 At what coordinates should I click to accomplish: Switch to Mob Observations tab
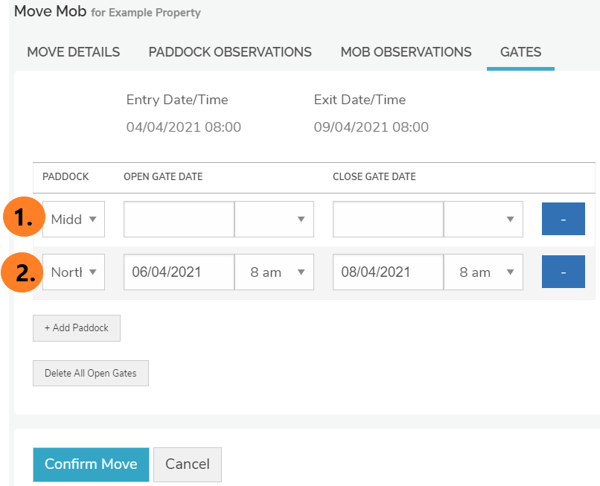(406, 52)
